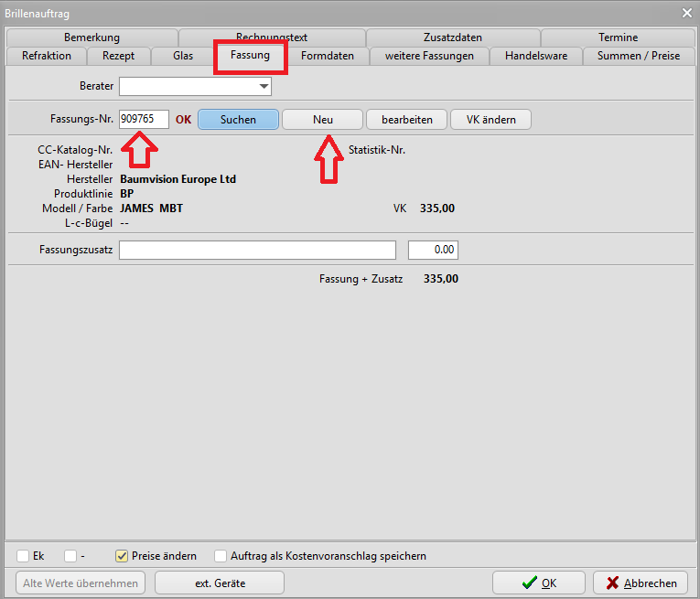Expand the Berater dropdown
The height and width of the screenshot is (599, 700).
click(264, 86)
